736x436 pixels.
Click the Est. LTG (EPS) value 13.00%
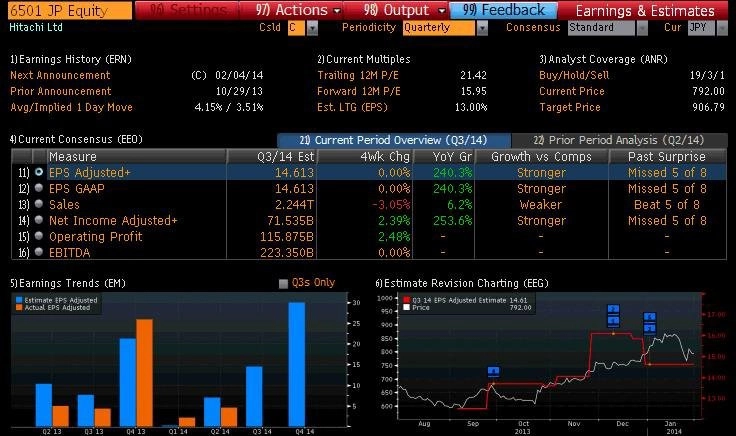(x=471, y=107)
